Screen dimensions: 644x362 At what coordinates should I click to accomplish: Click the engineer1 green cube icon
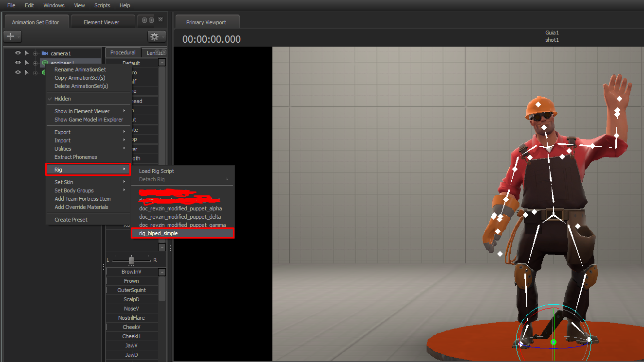pyautogui.click(x=45, y=63)
